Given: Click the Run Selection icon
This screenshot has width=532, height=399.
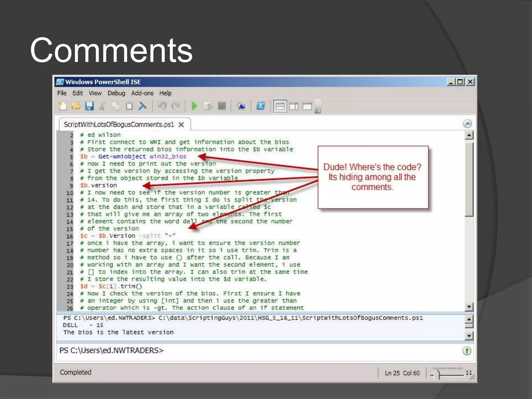Looking at the screenshot, I should (x=208, y=106).
